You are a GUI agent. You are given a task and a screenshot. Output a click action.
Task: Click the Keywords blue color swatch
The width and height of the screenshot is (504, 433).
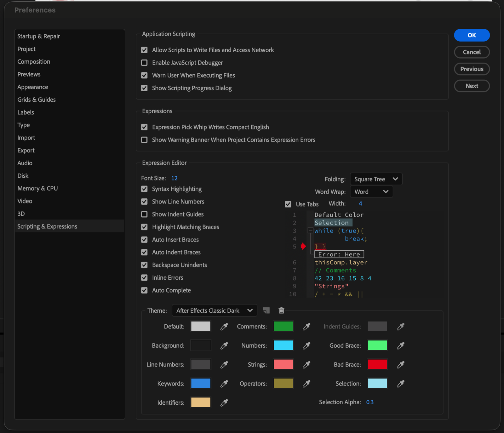[201, 383]
